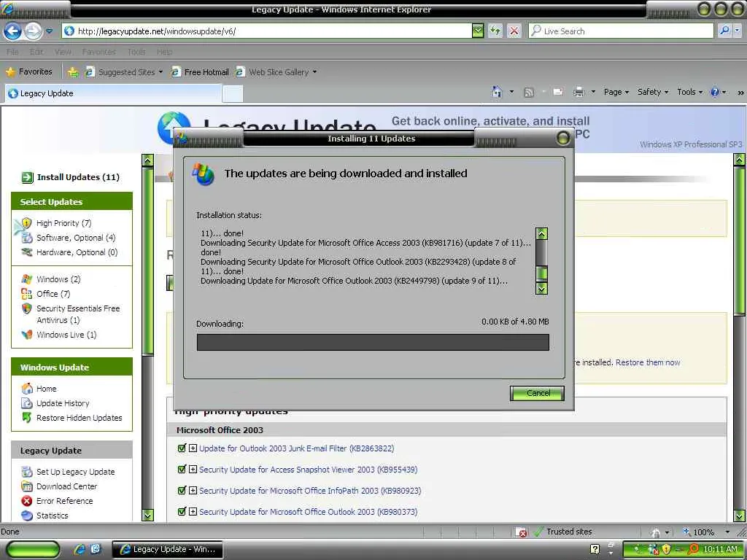Click Internet Explorer quick launch icon
The width and height of the screenshot is (747, 560).
pyautogui.click(x=80, y=549)
